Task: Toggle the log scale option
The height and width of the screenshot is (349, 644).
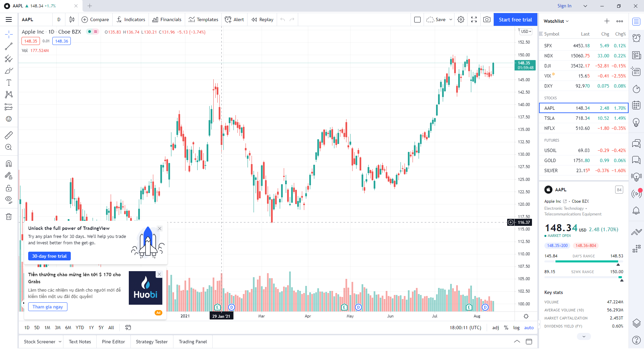Action: click(516, 328)
